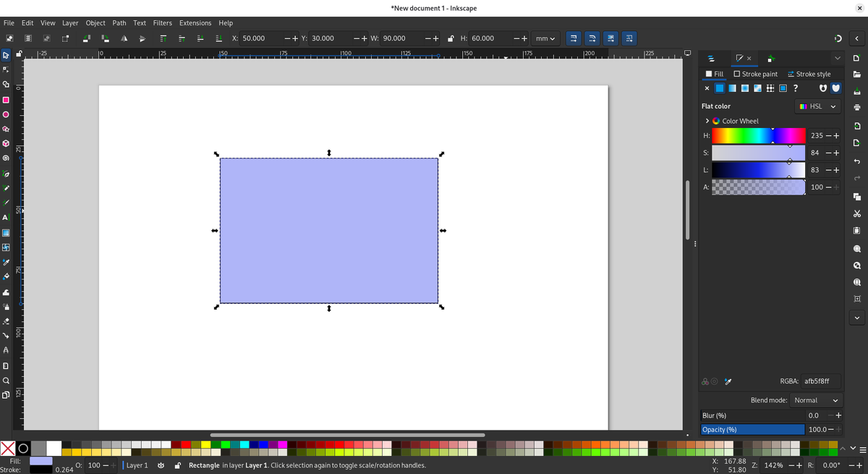Click the Open document folder icon

coord(857,74)
